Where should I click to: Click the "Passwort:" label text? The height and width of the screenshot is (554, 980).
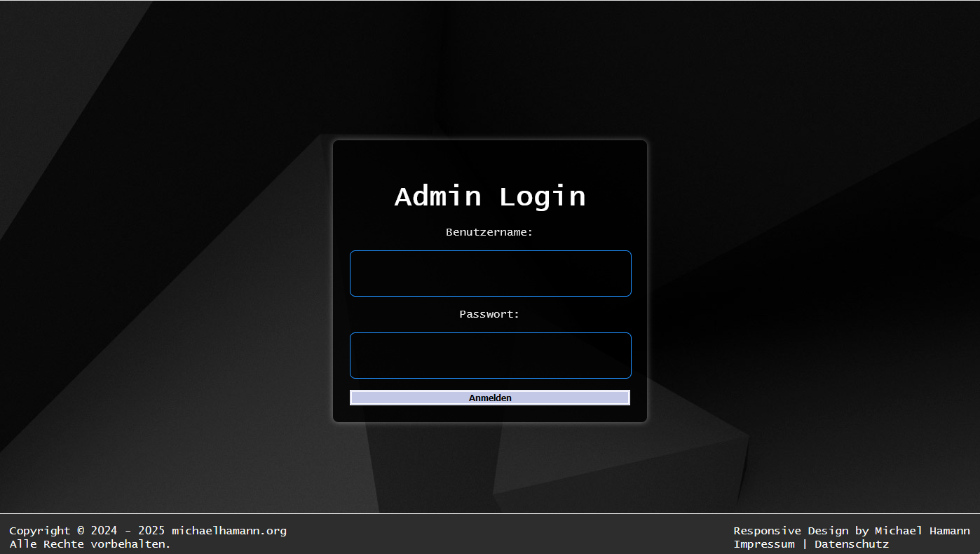[x=489, y=314]
